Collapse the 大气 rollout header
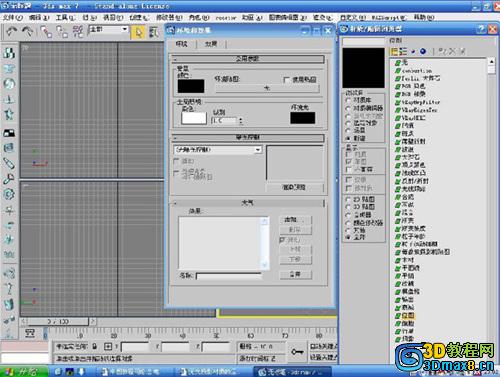 click(248, 203)
